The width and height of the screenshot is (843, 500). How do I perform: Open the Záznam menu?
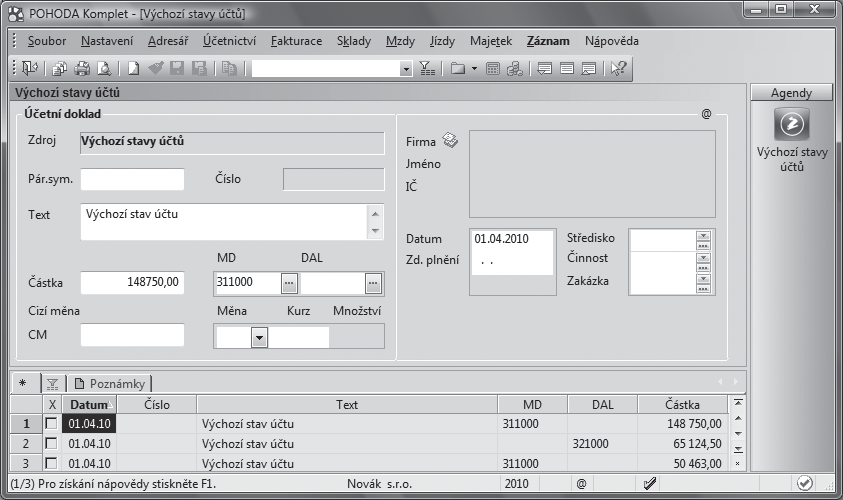coord(548,41)
